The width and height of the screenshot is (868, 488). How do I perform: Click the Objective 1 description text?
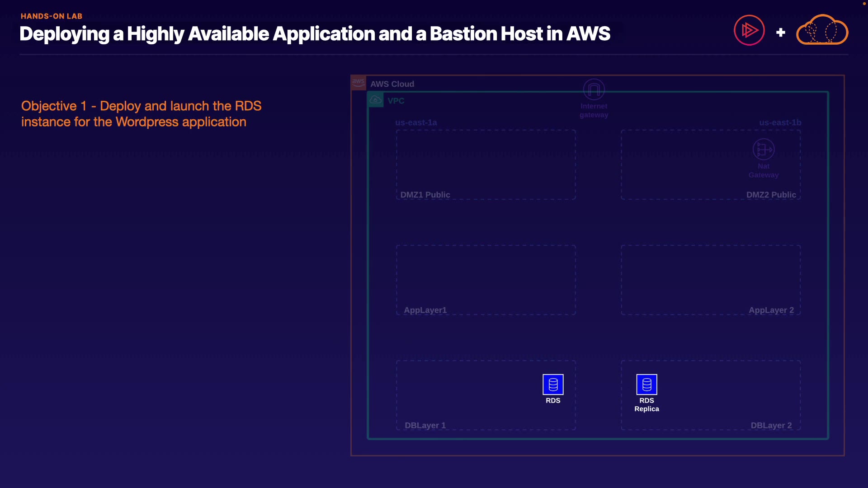point(141,114)
